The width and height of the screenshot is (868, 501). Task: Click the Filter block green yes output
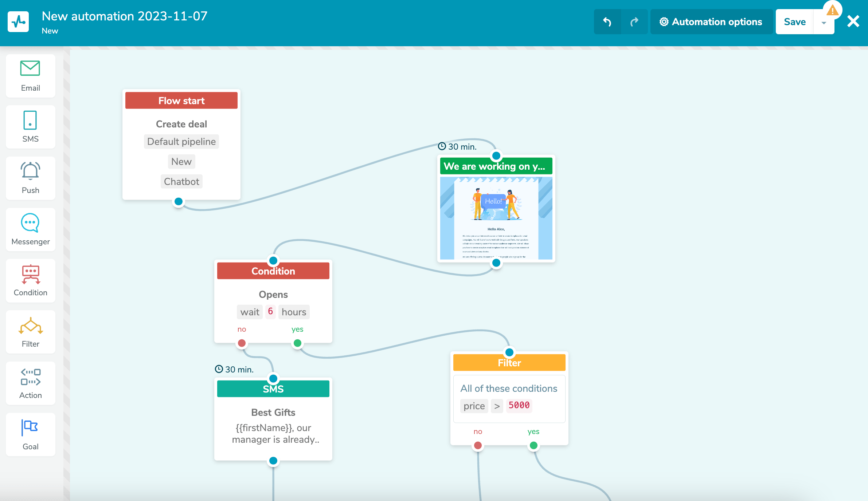coord(533,445)
